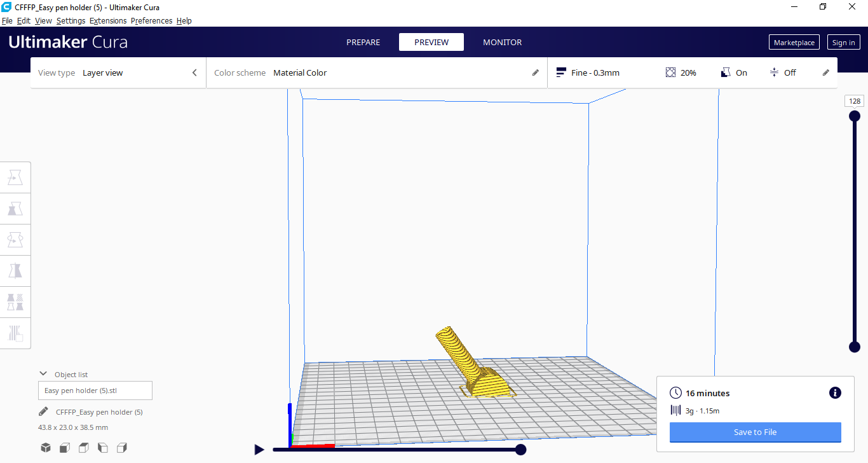Open the File menu
The height and width of the screenshot is (463, 868).
[7, 20]
